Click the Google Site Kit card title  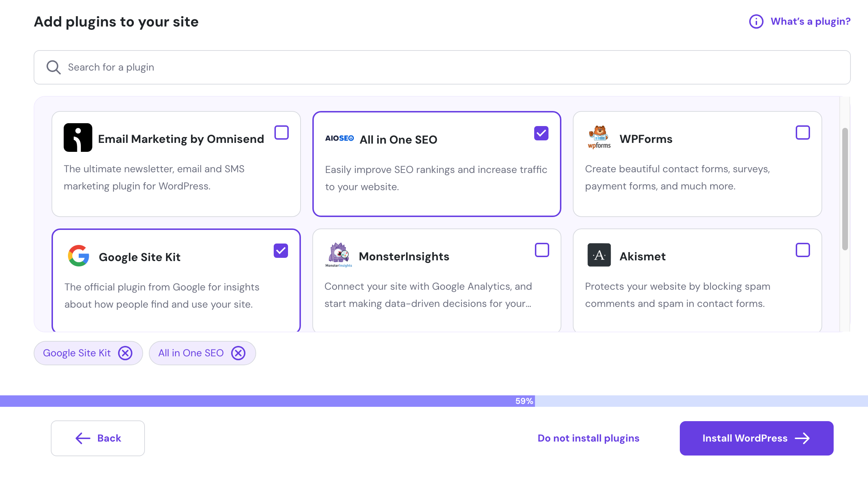coord(140,257)
